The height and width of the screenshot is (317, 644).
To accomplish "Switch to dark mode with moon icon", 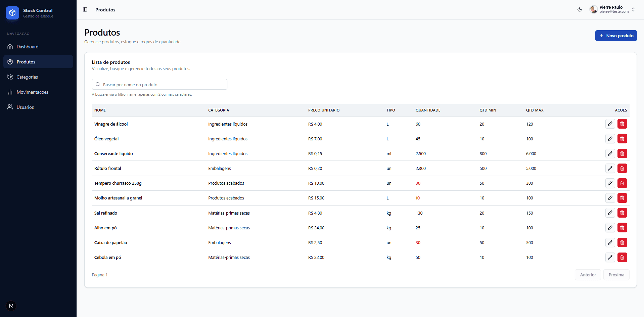I will pos(580,10).
